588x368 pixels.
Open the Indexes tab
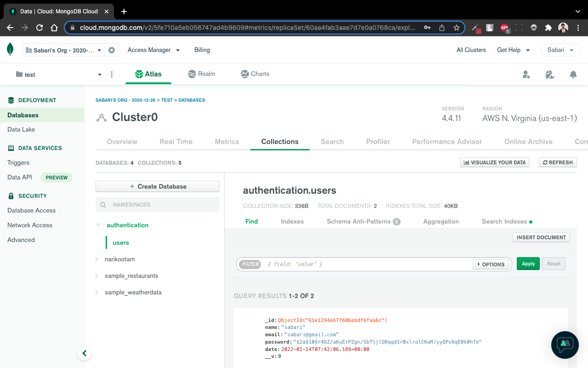tap(292, 221)
